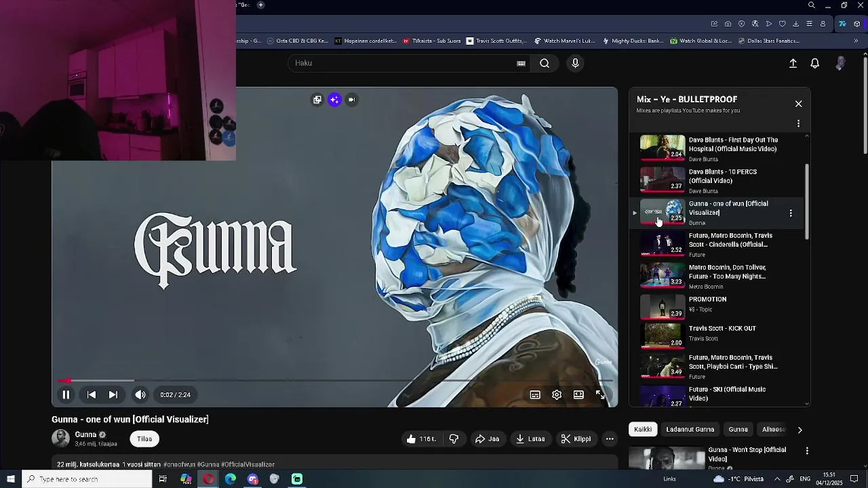Open options for Gunna one of wun row
The height and width of the screenshot is (488, 868).
click(791, 213)
